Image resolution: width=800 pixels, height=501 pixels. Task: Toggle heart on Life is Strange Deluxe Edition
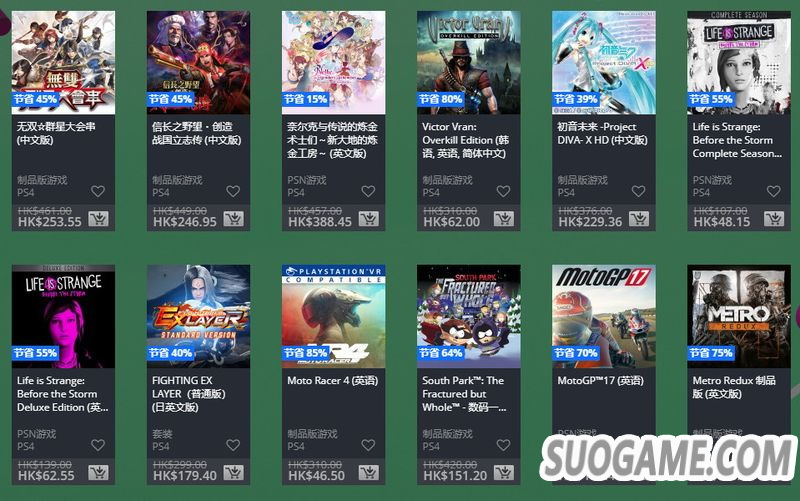(98, 445)
